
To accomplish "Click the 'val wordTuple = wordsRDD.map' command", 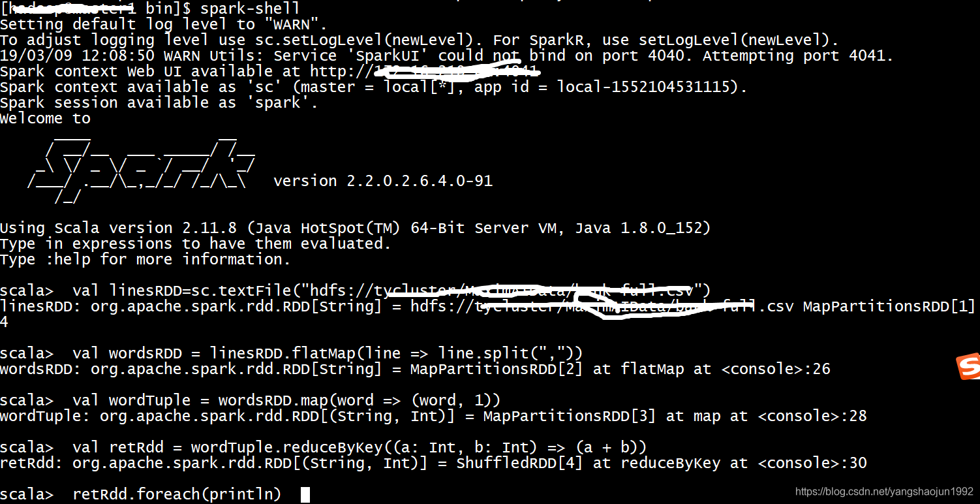I will (286, 400).
